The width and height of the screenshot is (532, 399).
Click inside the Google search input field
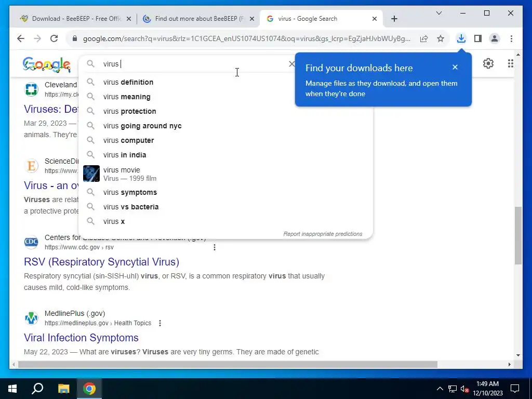click(193, 64)
